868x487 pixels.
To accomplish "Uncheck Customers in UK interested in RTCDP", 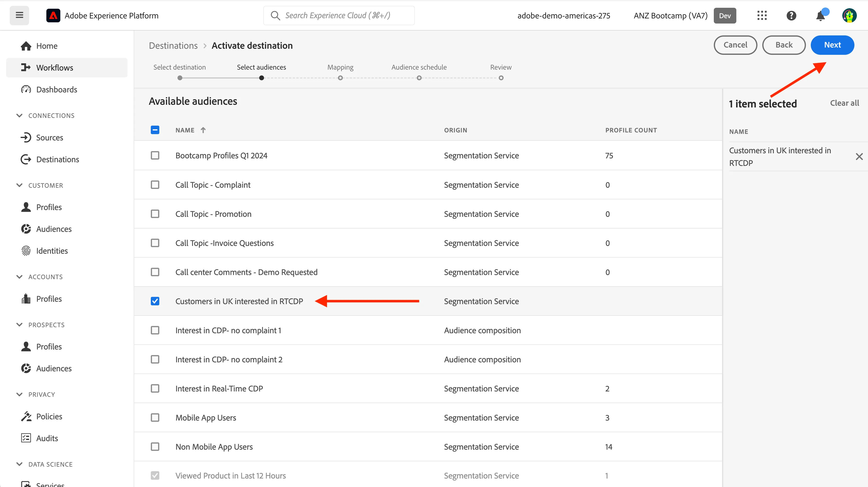I will point(155,301).
